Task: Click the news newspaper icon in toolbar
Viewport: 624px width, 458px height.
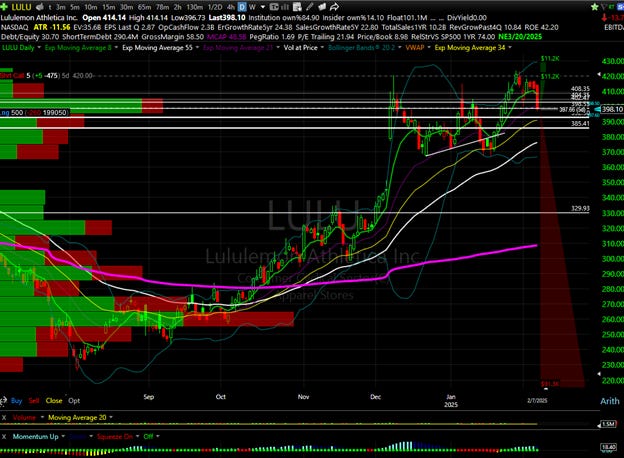Action: (322, 7)
